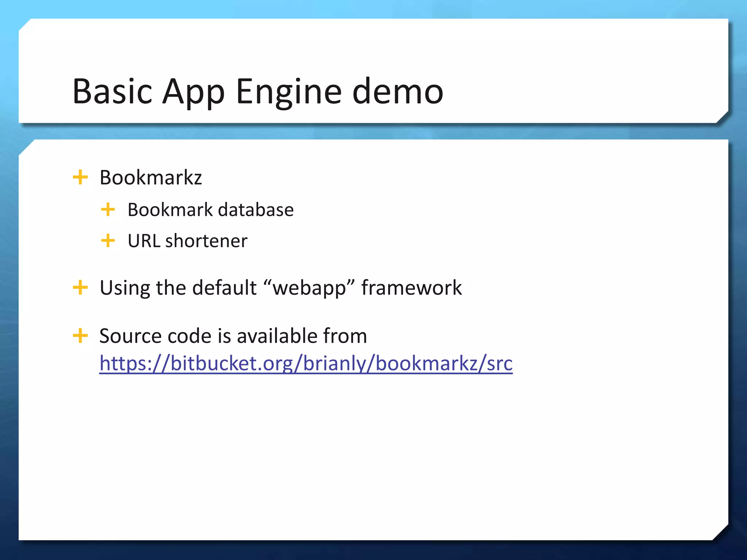Click the plus bullet beside 'Source code'
Viewport: 747px width, 560px height.
click(80, 335)
